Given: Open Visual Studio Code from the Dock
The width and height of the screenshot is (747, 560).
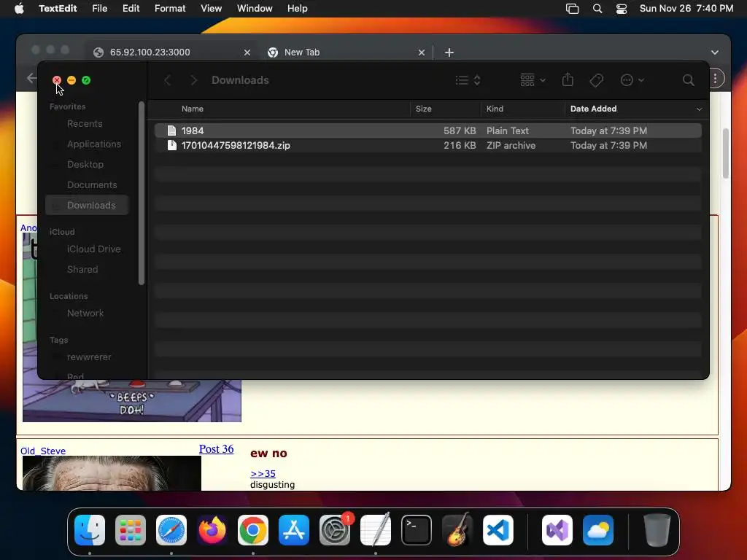Looking at the screenshot, I should coord(498,530).
